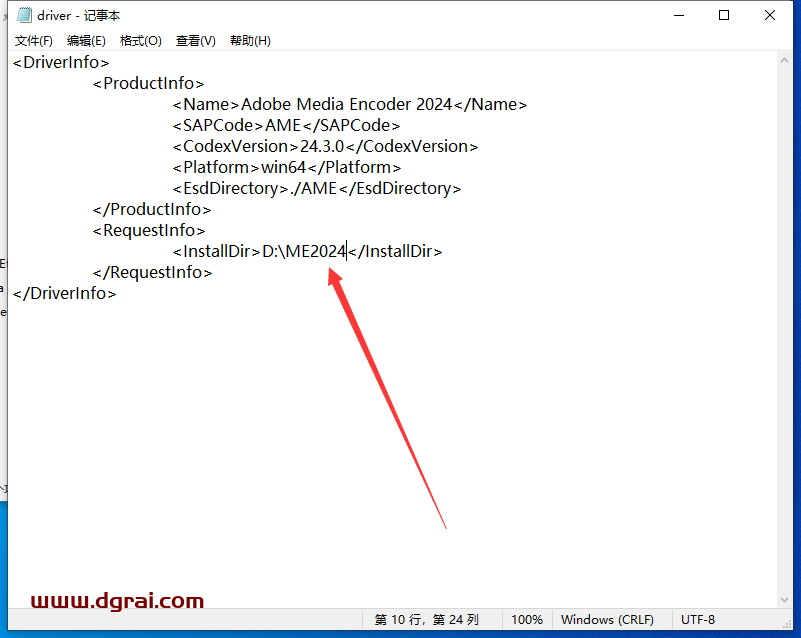
Task: Click the opening <ProductInfo> tag line
Action: (x=148, y=83)
